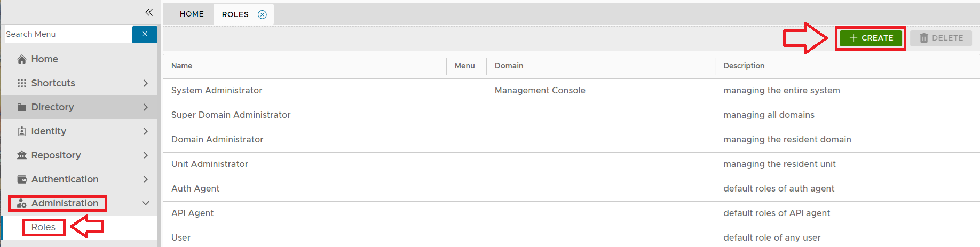Expand the Shortcuts menu chevron
Screen dimensions: 980x247
pos(146,83)
